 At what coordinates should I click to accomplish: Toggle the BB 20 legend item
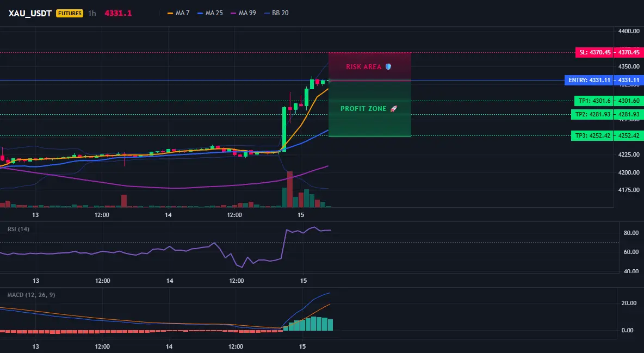(276, 13)
